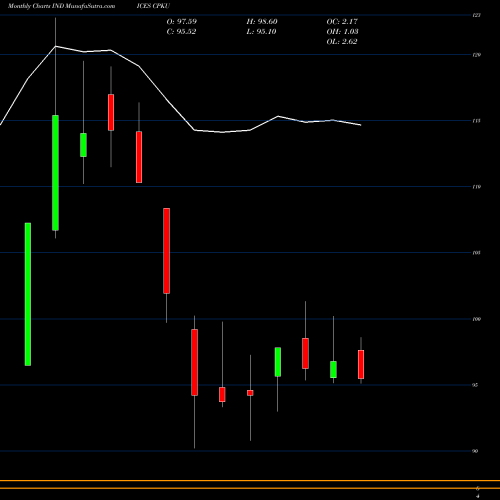Image resolution: width=500 pixels, height=500 pixels.
Task: Click the 95 price axis label
Action: (475, 385)
